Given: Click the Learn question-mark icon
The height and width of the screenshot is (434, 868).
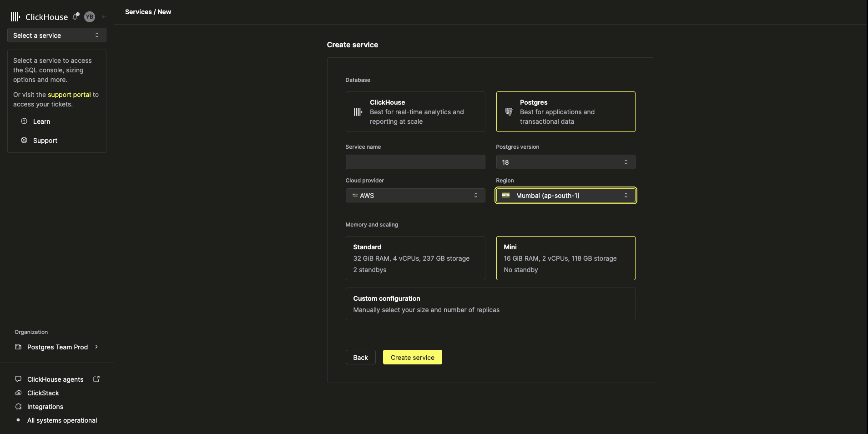Looking at the screenshot, I should [24, 121].
